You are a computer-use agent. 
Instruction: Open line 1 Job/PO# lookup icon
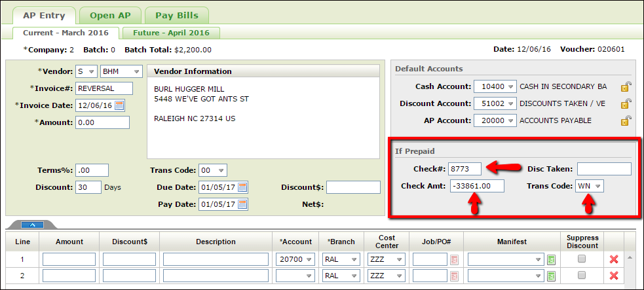click(454, 259)
